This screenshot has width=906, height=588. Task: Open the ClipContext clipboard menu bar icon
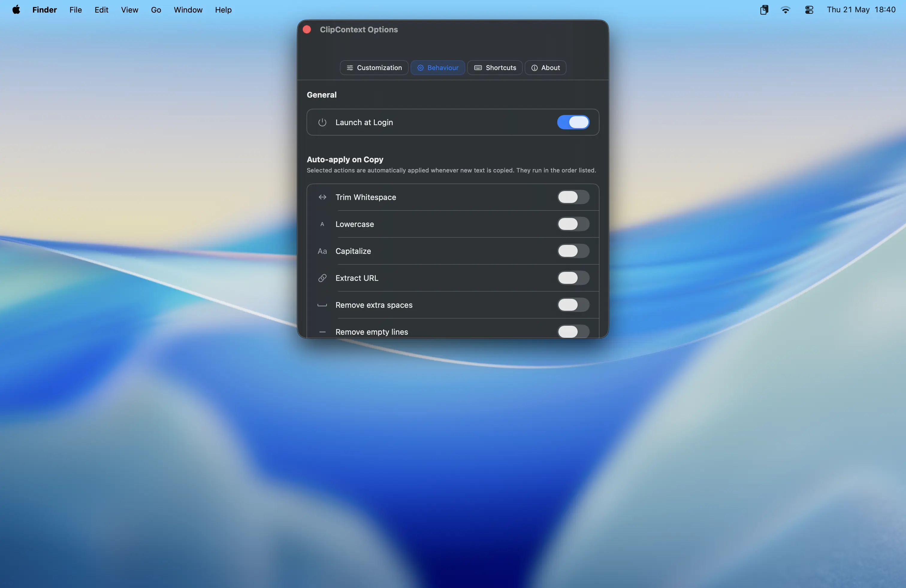[x=764, y=10]
